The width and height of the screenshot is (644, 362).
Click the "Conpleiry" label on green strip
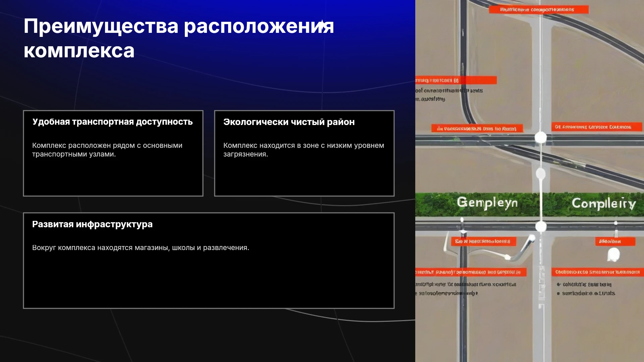point(604,203)
